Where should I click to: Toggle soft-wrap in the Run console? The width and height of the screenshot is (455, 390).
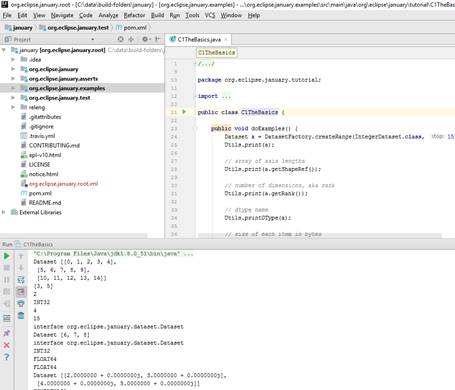click(x=21, y=280)
